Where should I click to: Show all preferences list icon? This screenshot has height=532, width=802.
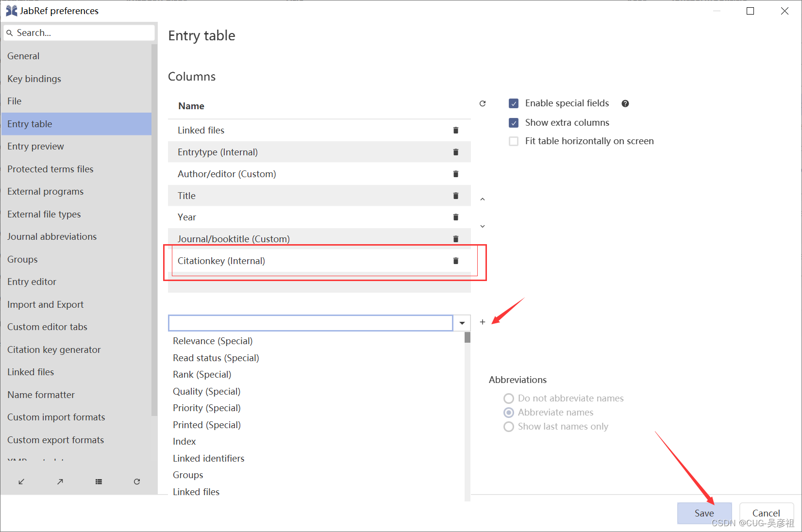click(x=99, y=482)
